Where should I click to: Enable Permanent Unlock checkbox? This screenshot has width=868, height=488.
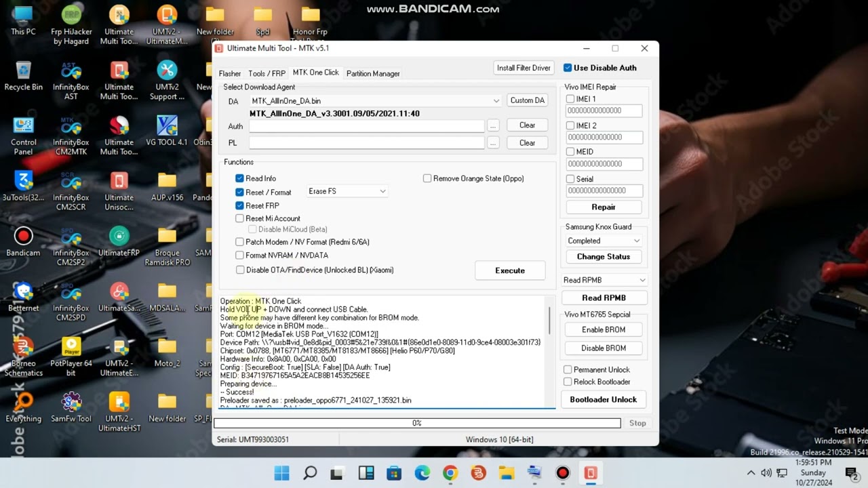coord(568,369)
